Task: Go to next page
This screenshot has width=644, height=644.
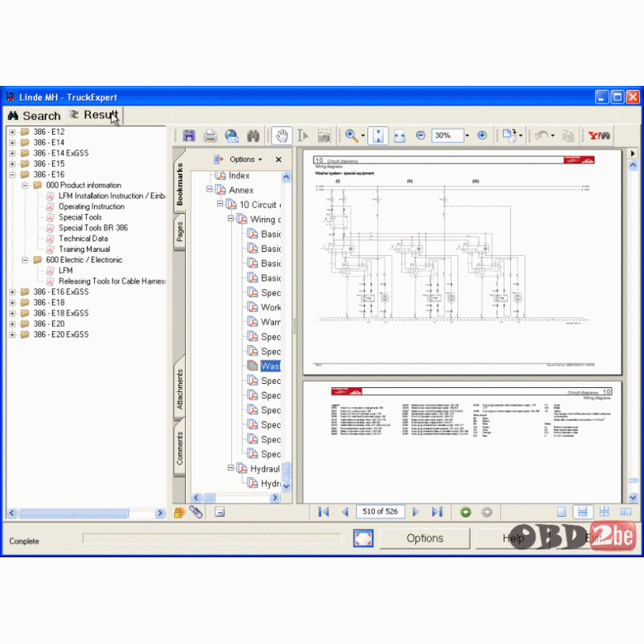Action: tap(415, 512)
